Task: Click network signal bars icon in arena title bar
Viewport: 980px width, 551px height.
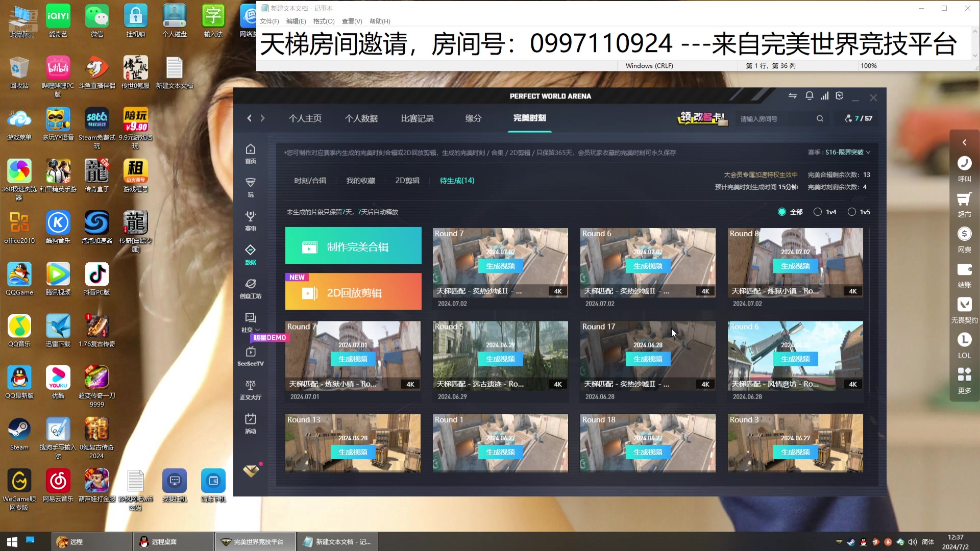Action: pos(824,96)
